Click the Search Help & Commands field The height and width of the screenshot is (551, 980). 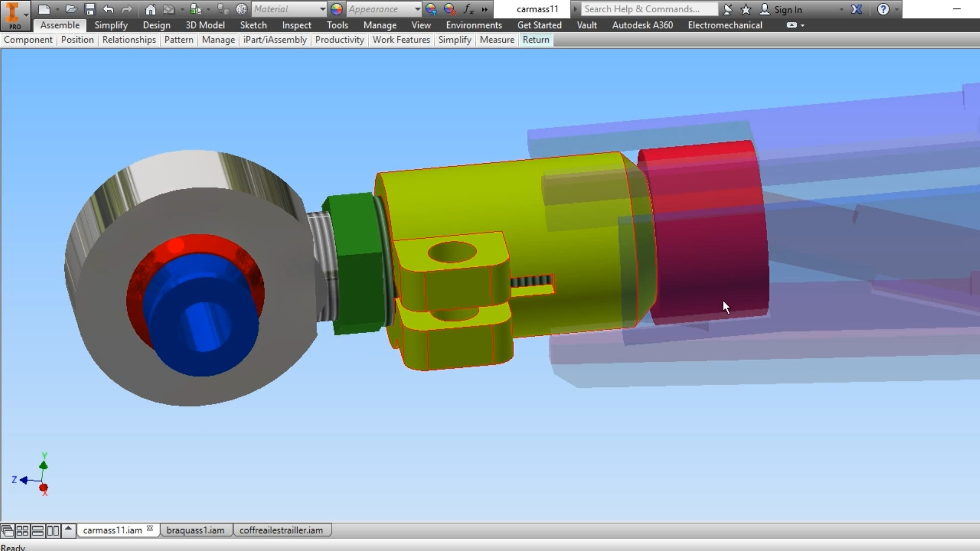coord(648,9)
